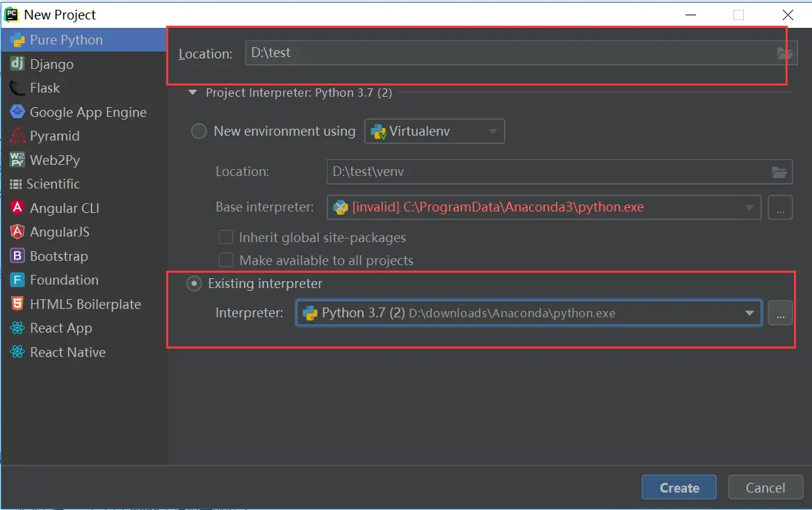Click the Foundation F icon
The width and height of the screenshot is (812, 510).
tap(17, 280)
